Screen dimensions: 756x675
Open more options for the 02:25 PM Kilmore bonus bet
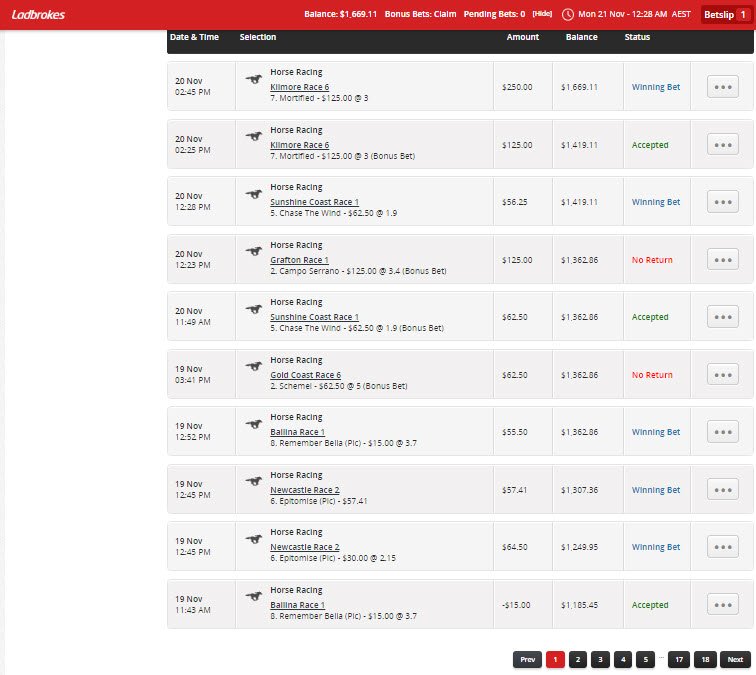click(723, 145)
